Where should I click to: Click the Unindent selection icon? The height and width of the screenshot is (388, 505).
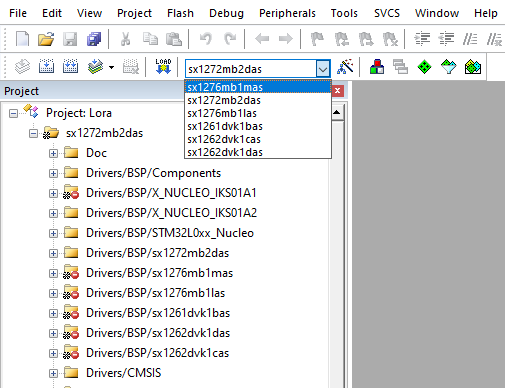tap(446, 39)
